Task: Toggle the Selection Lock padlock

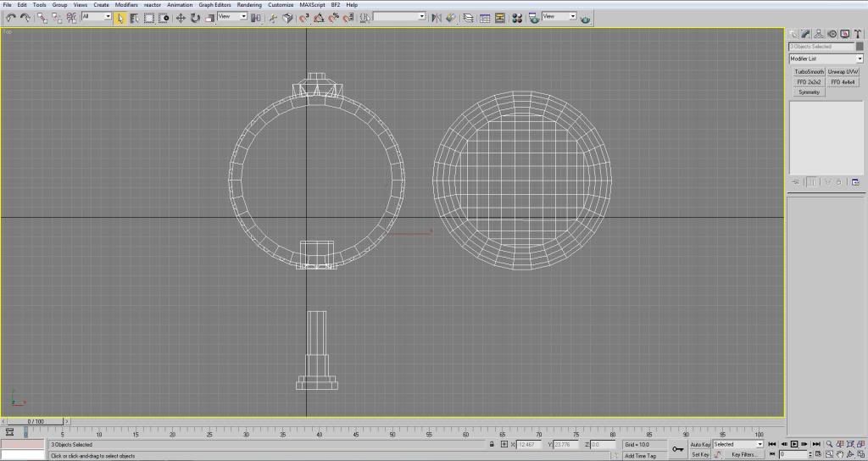Action: click(x=492, y=444)
